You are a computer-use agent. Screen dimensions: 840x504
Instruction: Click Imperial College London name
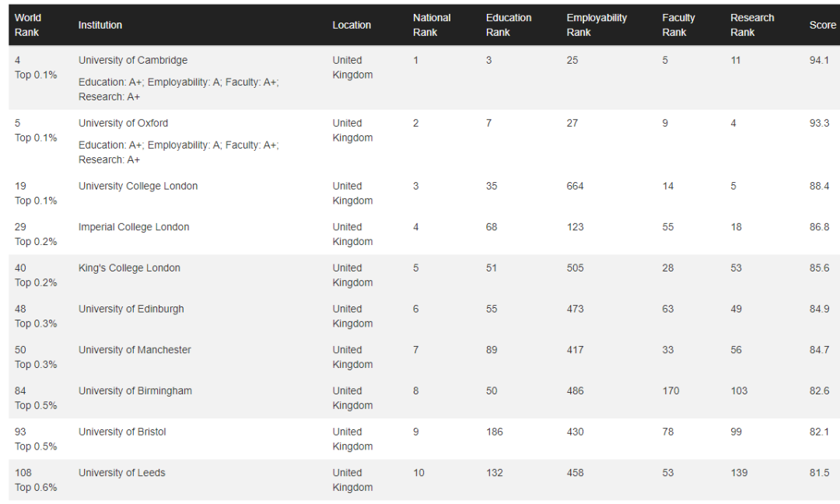[134, 226]
